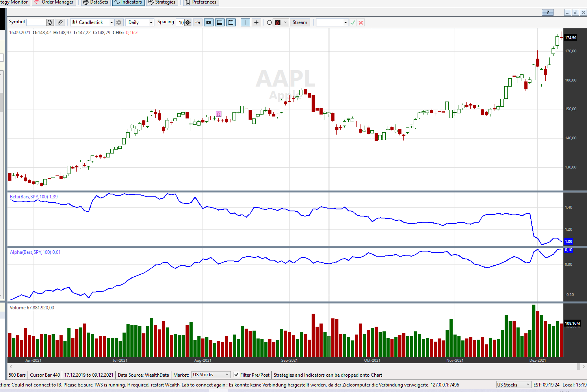Click the help question mark button

click(548, 12)
